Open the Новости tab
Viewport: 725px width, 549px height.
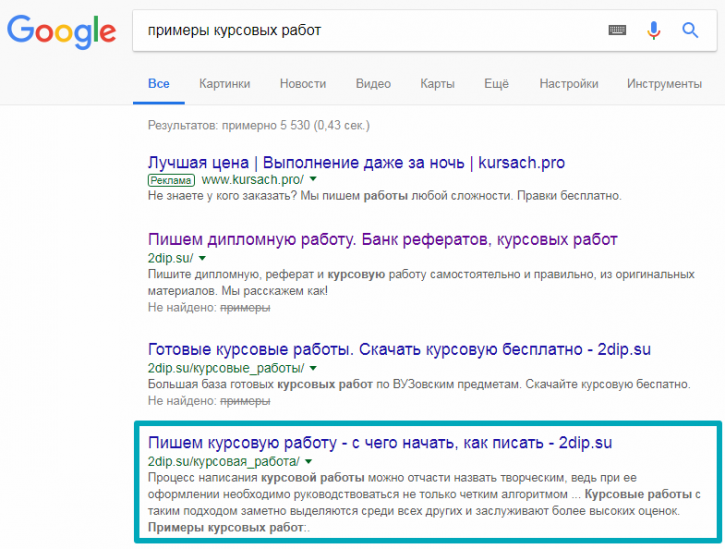click(x=303, y=84)
